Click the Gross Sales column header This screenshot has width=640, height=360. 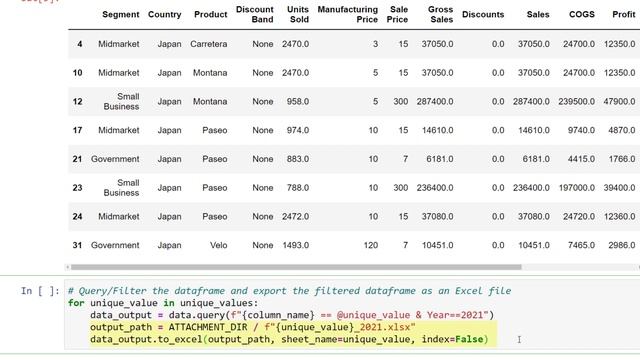(440, 14)
